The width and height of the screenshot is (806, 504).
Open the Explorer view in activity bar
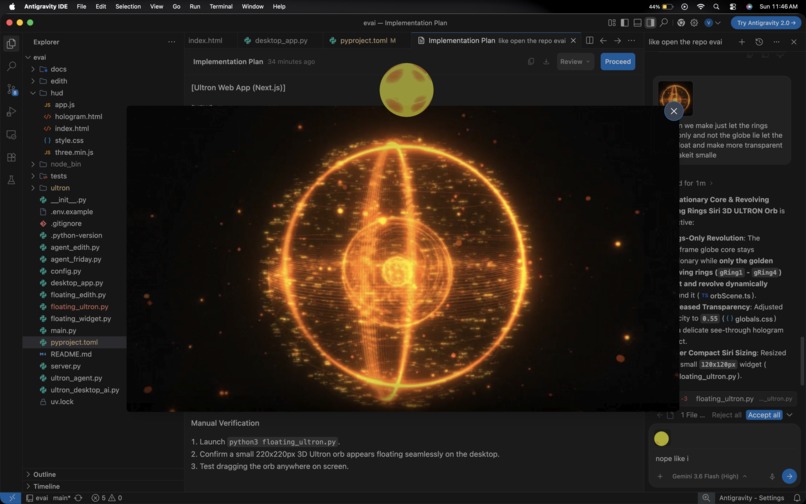[11, 44]
